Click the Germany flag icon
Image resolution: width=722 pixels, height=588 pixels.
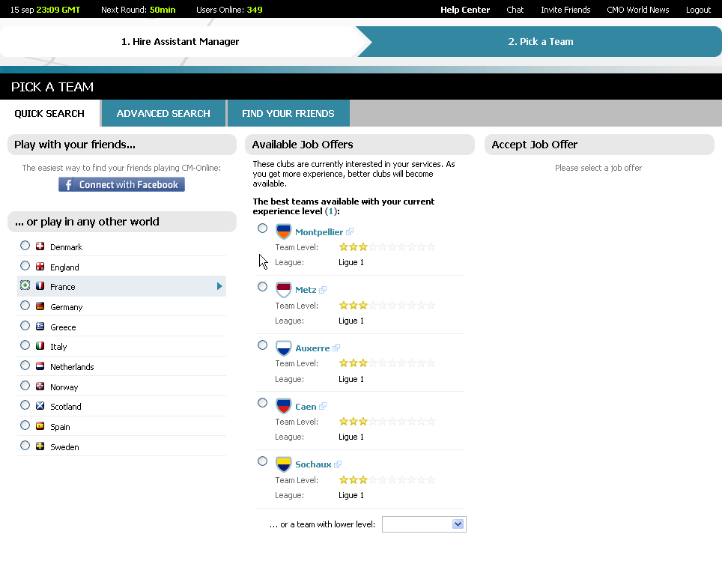(40, 306)
